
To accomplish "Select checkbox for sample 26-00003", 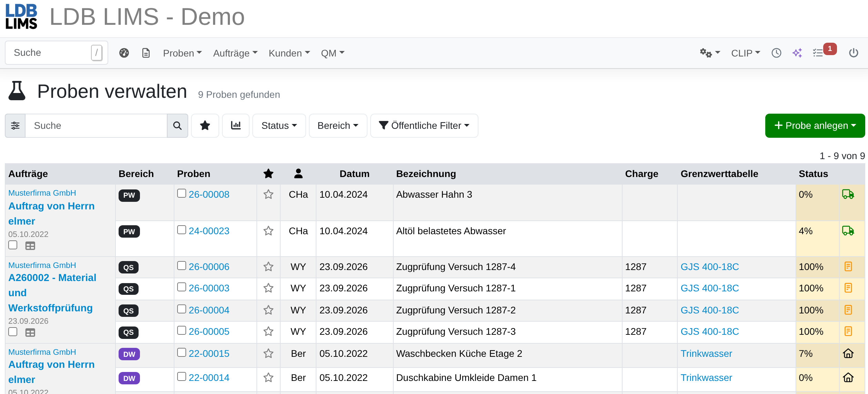I will (x=182, y=287).
